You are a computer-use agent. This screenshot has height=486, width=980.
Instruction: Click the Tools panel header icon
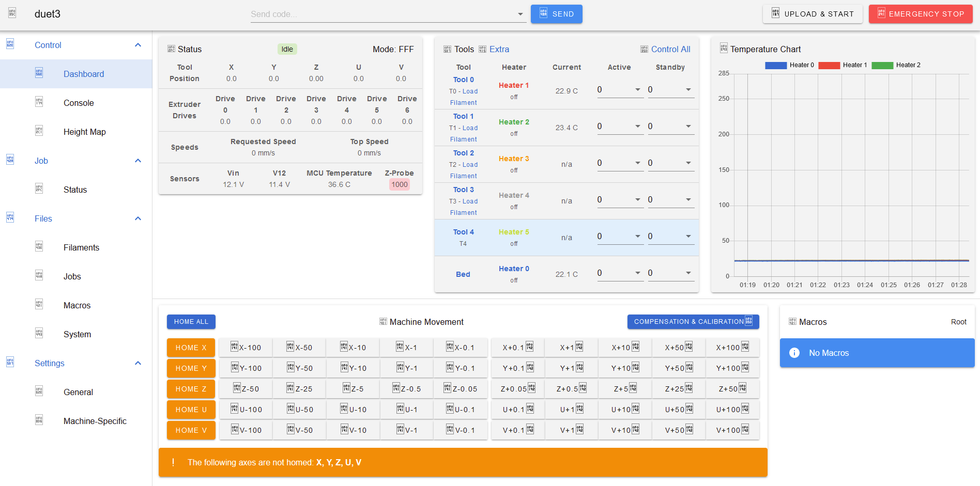point(447,49)
